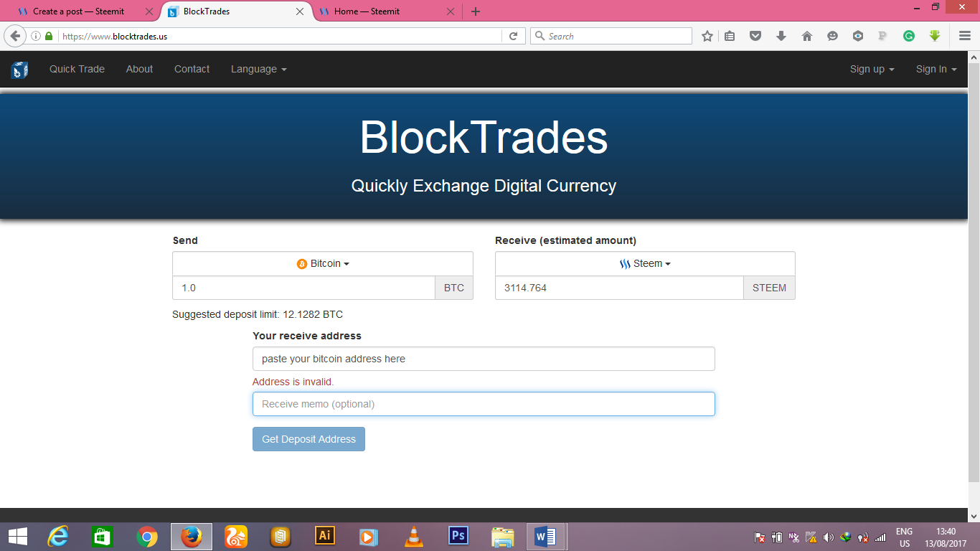This screenshot has width=980, height=551.
Task: Expand the Language dropdown menu
Action: (x=258, y=69)
